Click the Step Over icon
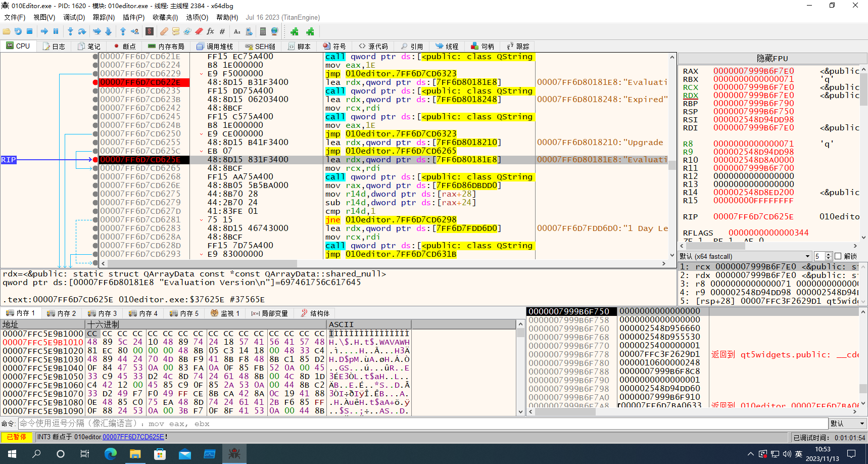868x464 pixels. click(x=82, y=31)
